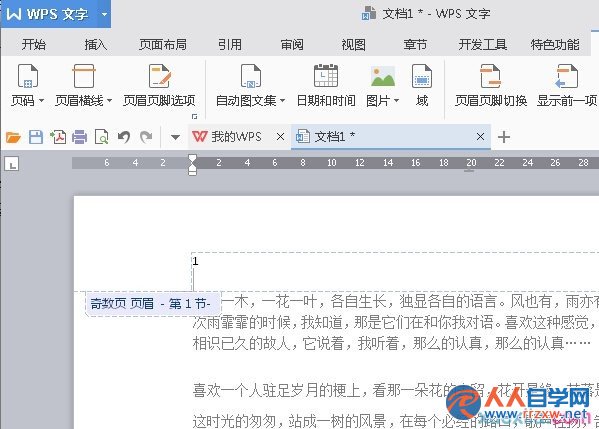Close the 我的WPS tab
The image size is (599, 429).
pos(280,136)
